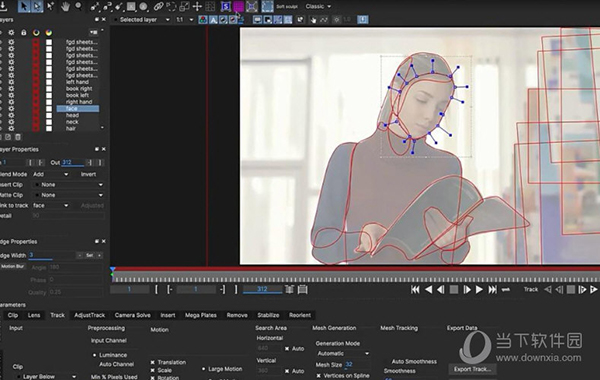Image resolution: width=600 pixels, height=380 pixels.
Task: Go to the first frame
Action: (415, 290)
